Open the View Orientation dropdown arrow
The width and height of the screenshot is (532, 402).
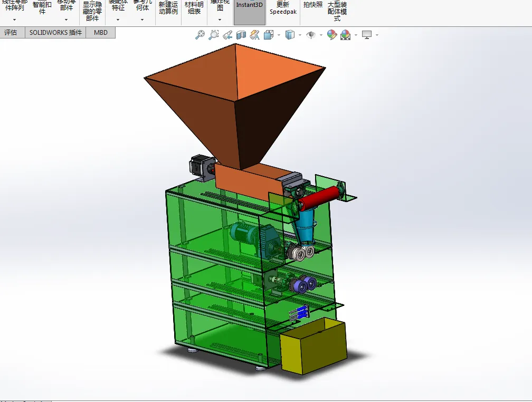[x=279, y=35]
